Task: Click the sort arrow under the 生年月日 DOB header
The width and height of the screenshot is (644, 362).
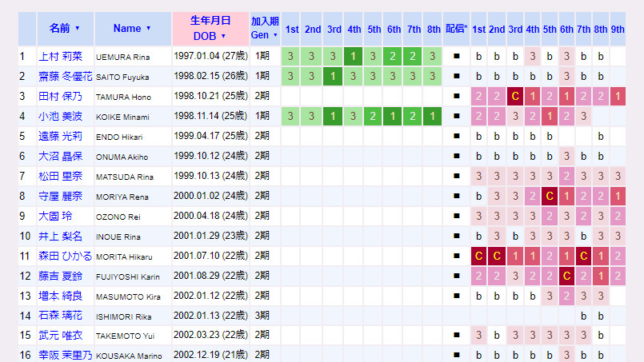Action: click(223, 36)
